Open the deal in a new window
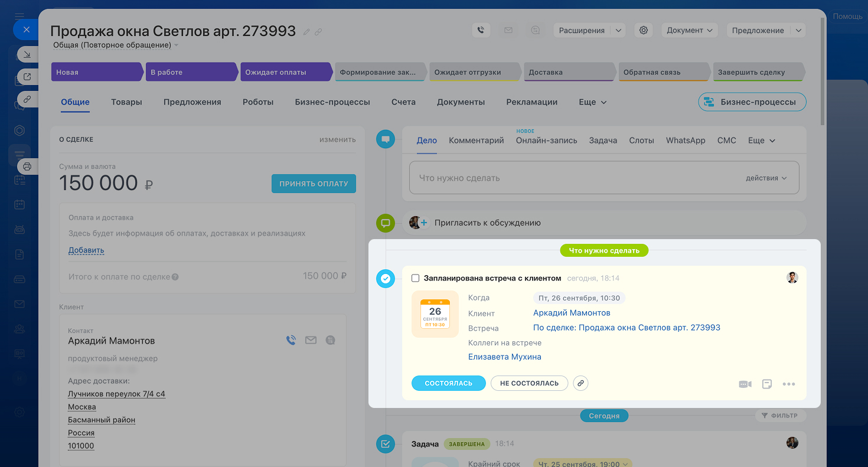Image resolution: width=868 pixels, height=467 pixels. [x=27, y=77]
